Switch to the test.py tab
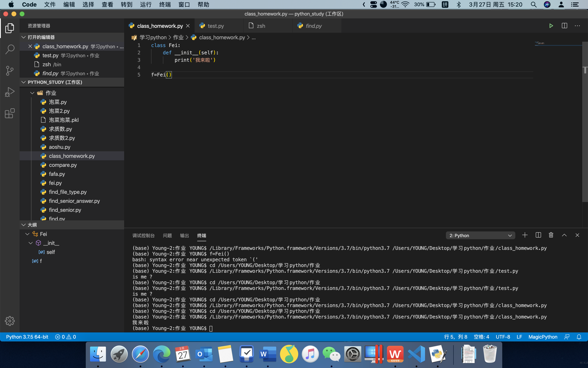The width and height of the screenshot is (588, 368). pyautogui.click(x=219, y=26)
